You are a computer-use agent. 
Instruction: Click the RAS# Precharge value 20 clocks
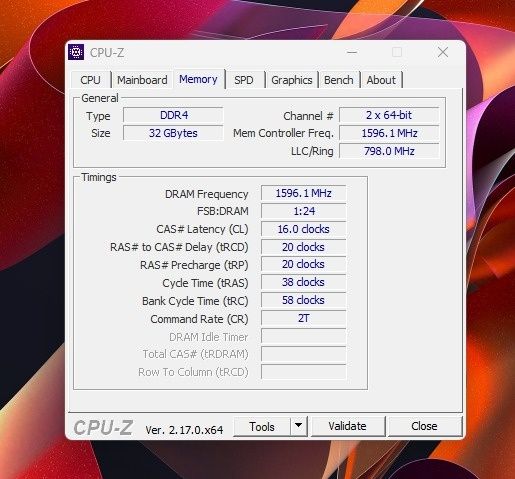[x=304, y=264]
